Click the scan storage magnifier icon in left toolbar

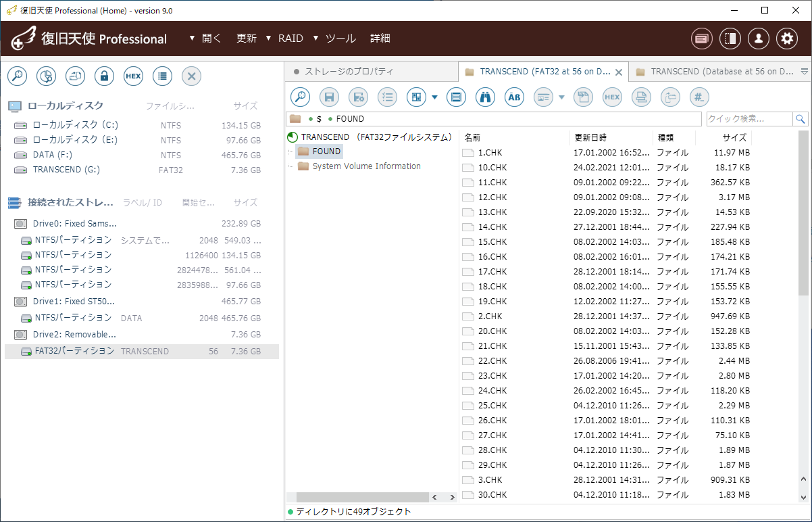(17, 76)
